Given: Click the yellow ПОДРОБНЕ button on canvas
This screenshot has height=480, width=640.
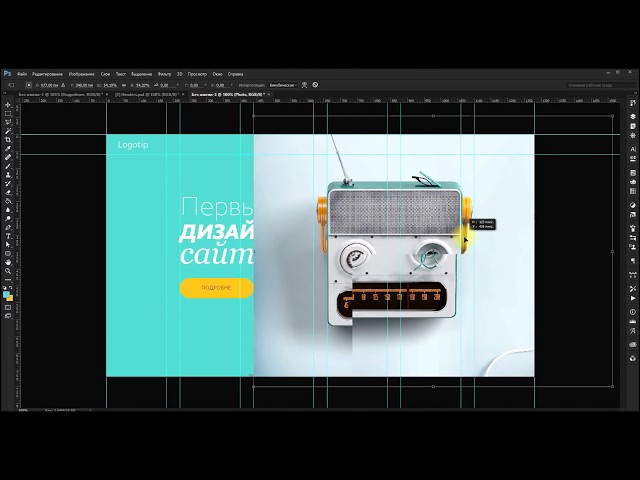Looking at the screenshot, I should (x=216, y=288).
